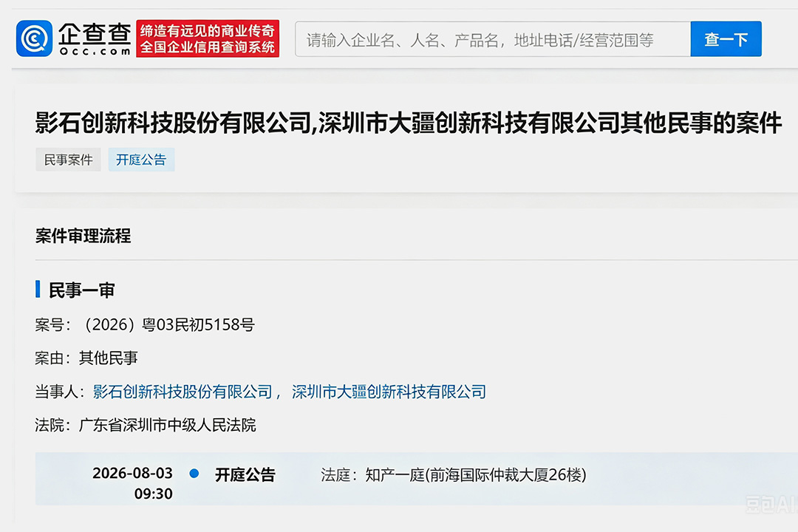Click the courtroom text 知产一庭(前海国际仲裁大厦26楼)
Screen dimensions: 798x532
[x=476, y=475]
